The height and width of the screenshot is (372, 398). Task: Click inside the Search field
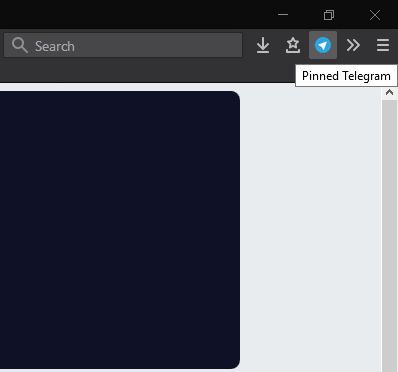pyautogui.click(x=123, y=45)
